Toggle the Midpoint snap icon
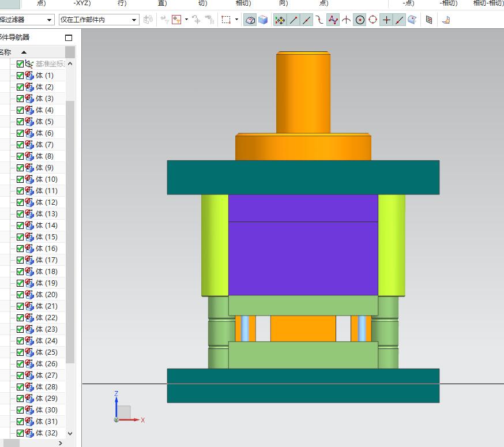 click(x=307, y=20)
